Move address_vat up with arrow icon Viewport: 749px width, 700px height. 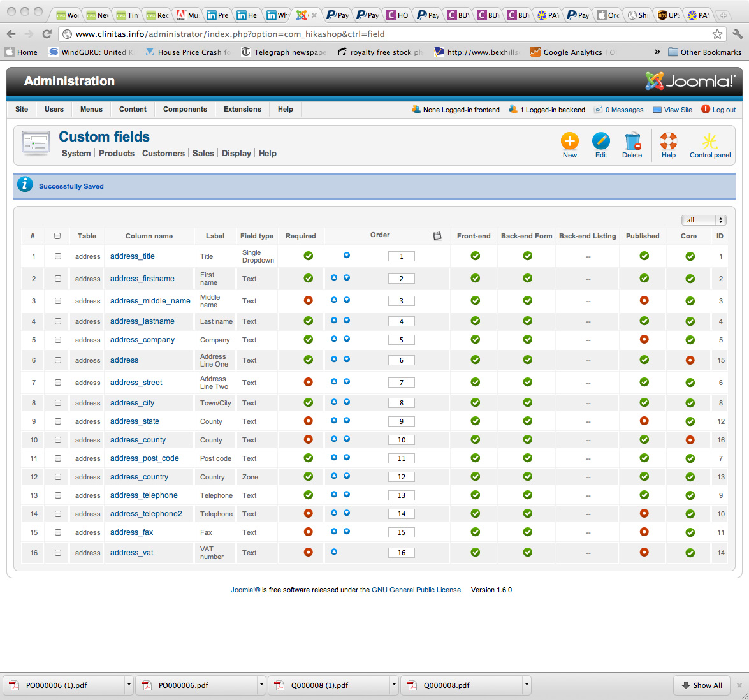[334, 552]
